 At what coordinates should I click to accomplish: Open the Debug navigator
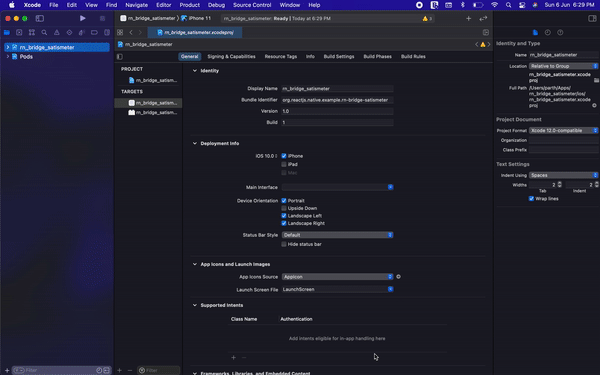pyautogui.click(x=82, y=33)
